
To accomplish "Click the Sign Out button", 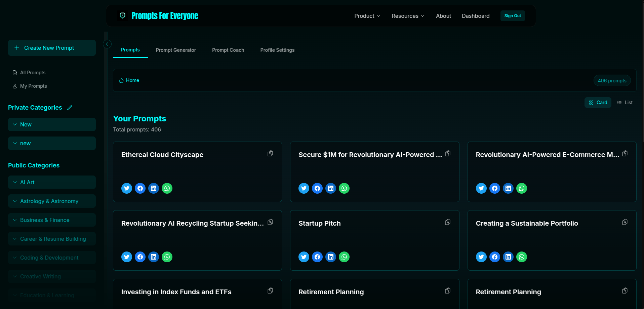I will point(513,16).
